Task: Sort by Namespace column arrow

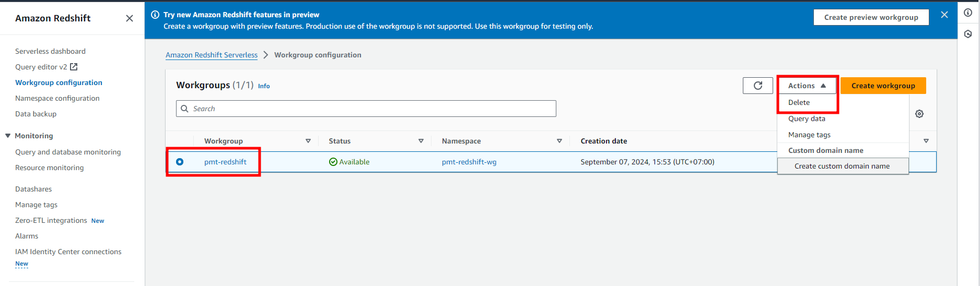Action: (x=559, y=141)
